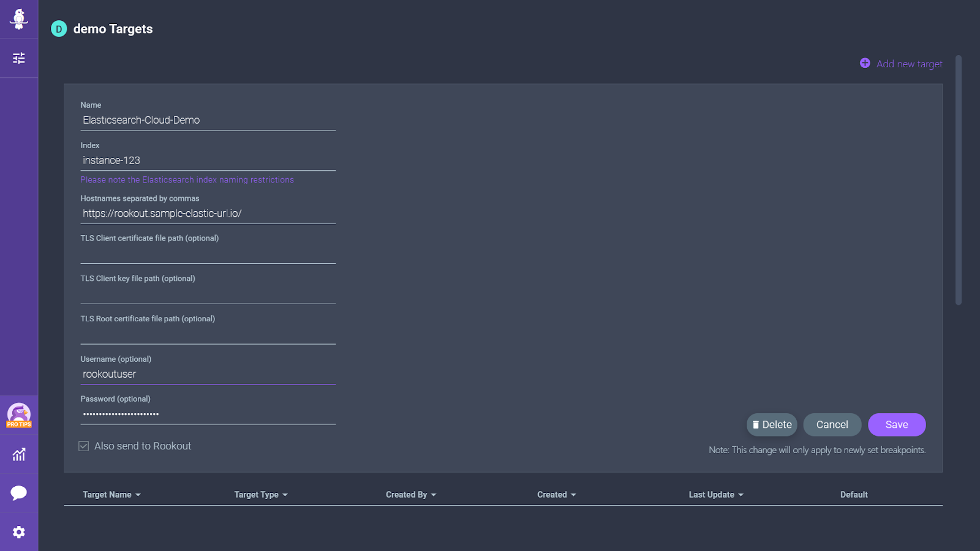Sort by Created column
980x551 pixels.
click(x=557, y=495)
